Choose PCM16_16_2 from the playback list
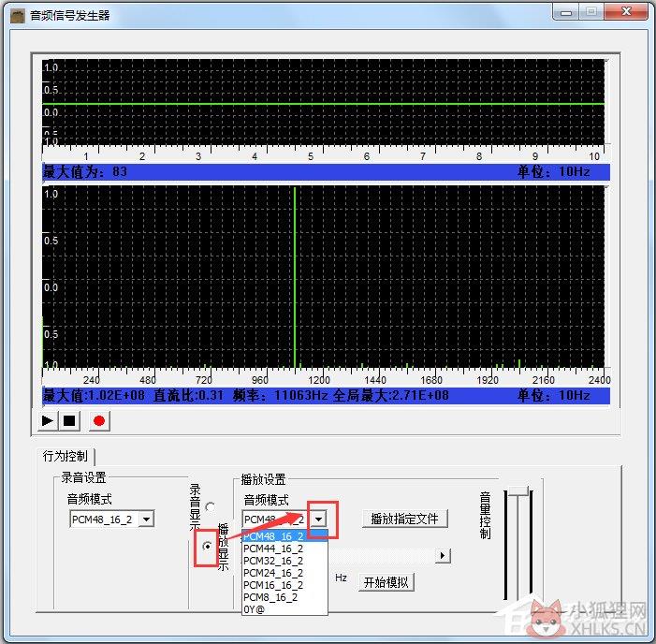Screen dimensions: 656x644 (x=284, y=585)
